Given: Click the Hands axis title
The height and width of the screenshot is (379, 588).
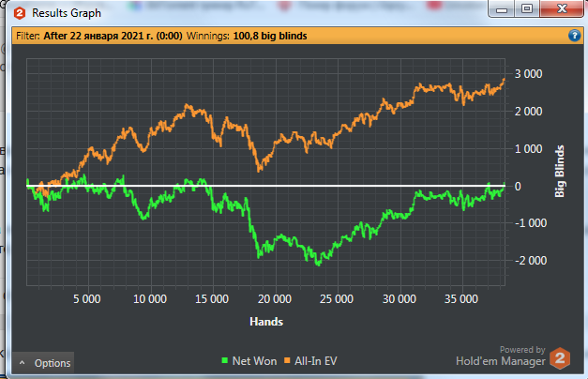Looking at the screenshot, I should (x=266, y=322).
